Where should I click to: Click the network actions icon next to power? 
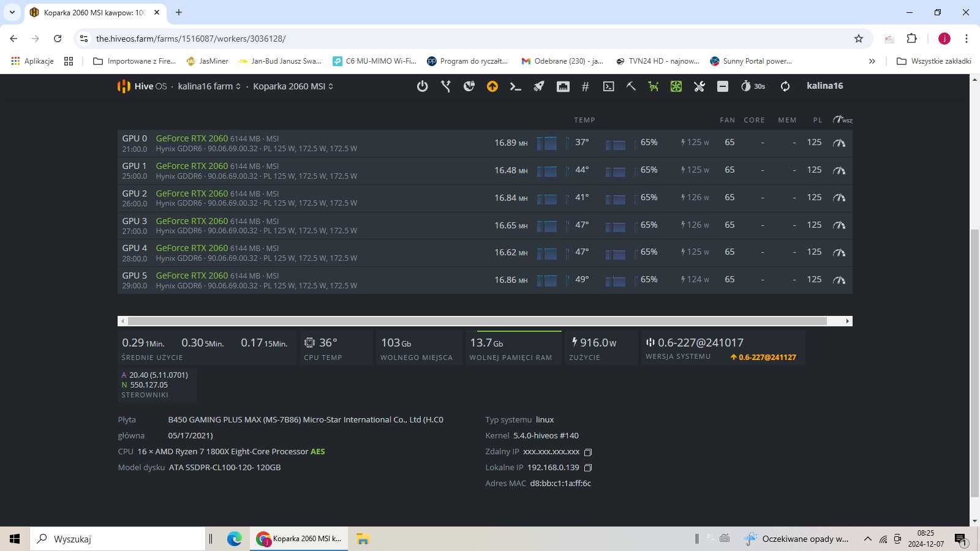(446, 86)
